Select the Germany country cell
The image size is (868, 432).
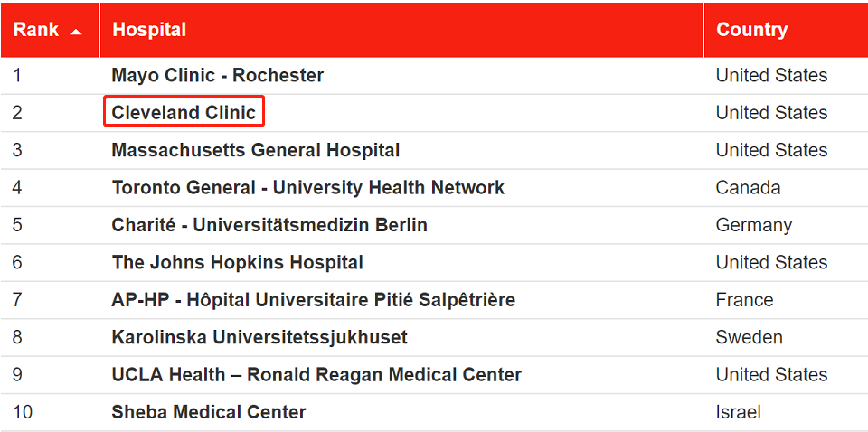[x=753, y=225]
